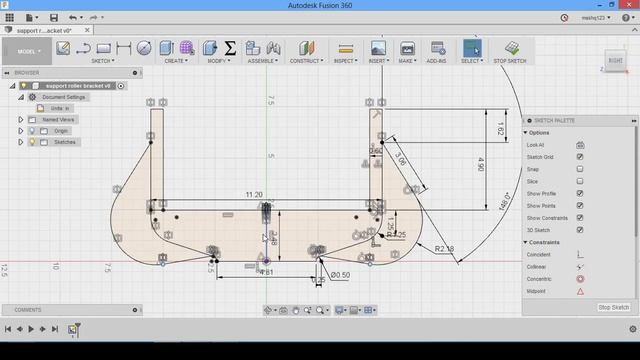
Task: Select the Press Pull modify tool
Action: 210,48
